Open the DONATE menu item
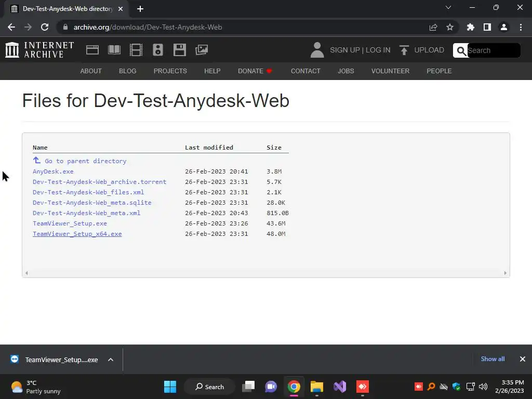532x399 pixels. coord(255,71)
